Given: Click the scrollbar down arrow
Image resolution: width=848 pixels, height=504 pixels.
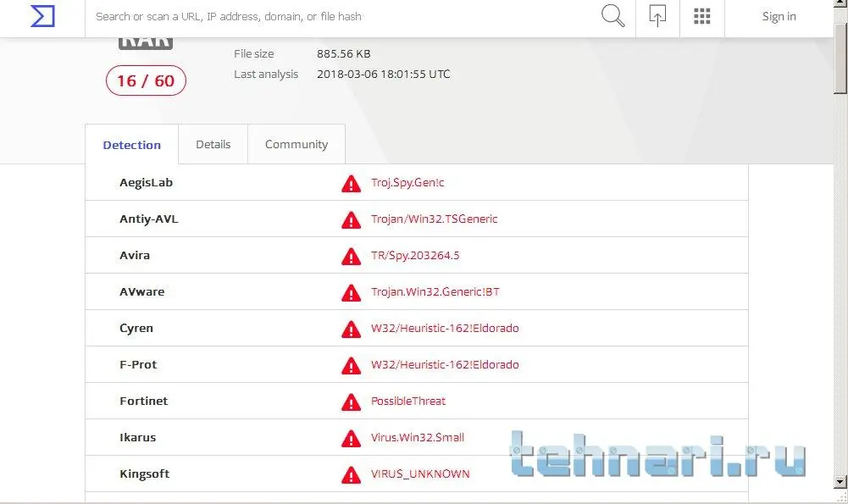Looking at the screenshot, I should (x=840, y=481).
